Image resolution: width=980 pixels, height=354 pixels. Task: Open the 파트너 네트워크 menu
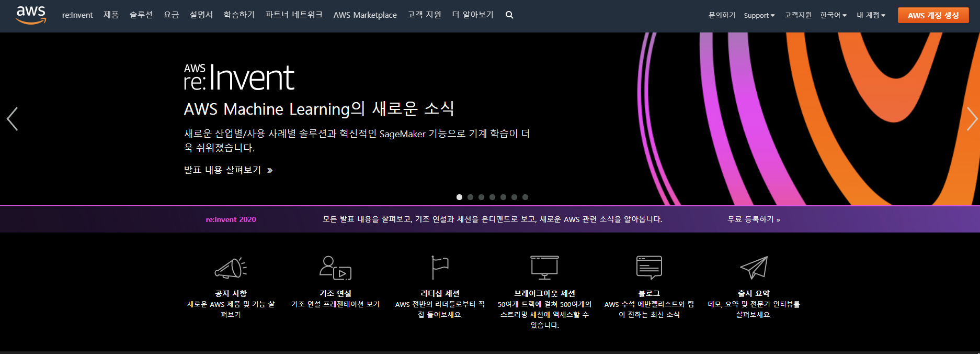point(294,15)
